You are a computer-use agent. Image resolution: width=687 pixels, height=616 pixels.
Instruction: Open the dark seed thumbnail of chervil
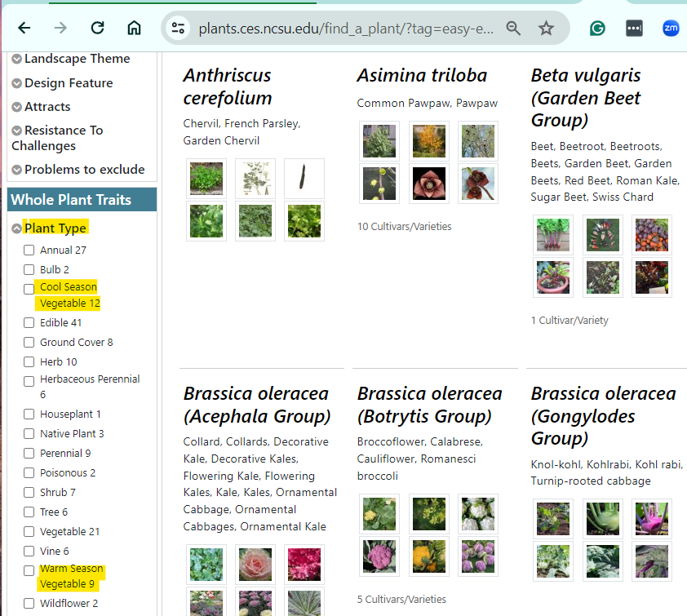tap(304, 179)
